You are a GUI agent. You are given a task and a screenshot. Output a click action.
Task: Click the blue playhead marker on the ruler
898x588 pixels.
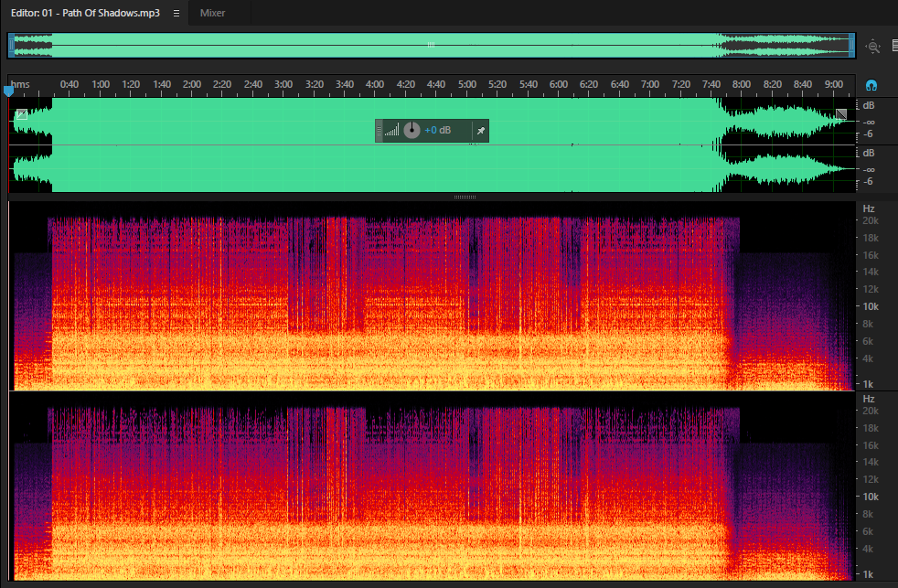click(x=8, y=91)
